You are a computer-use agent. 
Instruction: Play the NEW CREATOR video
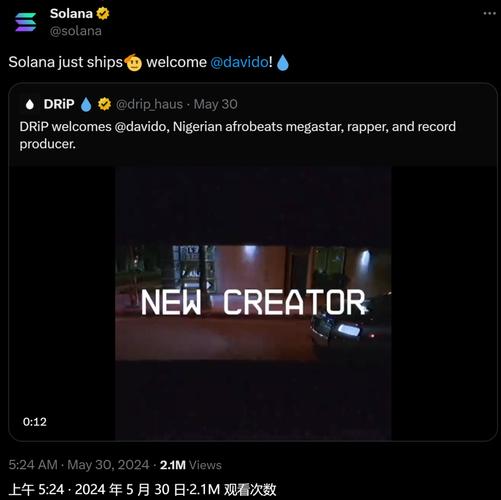(253, 303)
